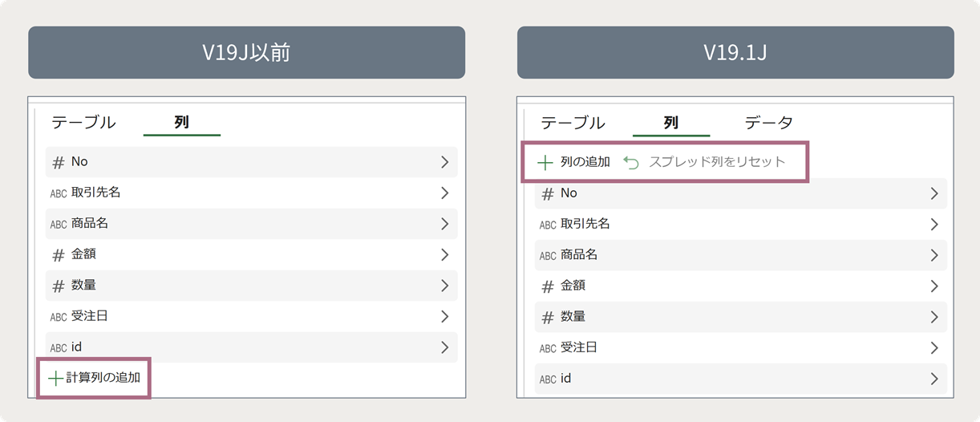Select 商品名 label in V19.1J list

click(x=579, y=254)
